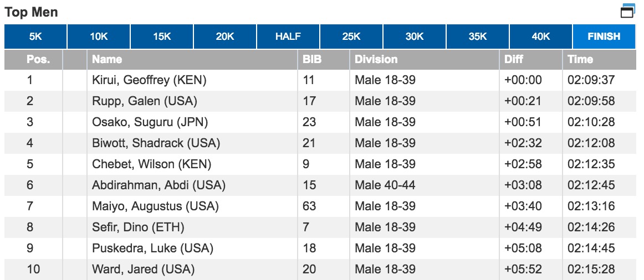Switch to the 5K split tab
The width and height of the screenshot is (644, 280).
(x=35, y=37)
